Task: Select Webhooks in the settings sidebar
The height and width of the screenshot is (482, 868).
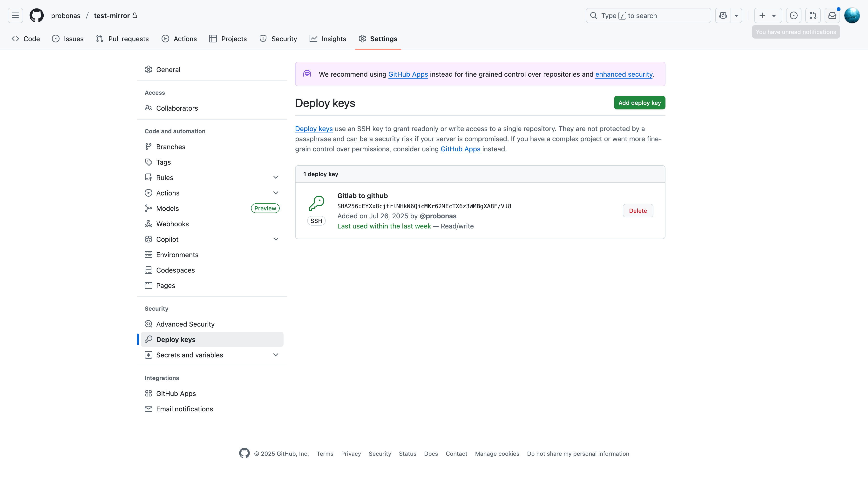Action: pos(172,223)
